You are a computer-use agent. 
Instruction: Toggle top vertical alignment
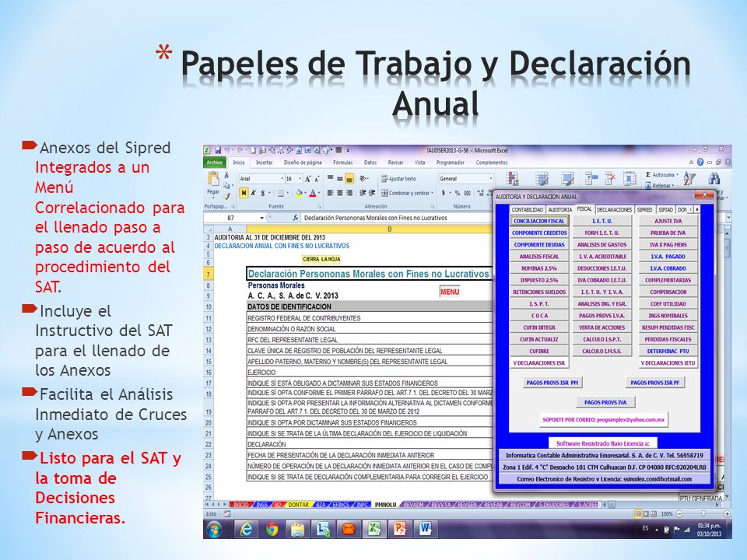click(x=330, y=179)
